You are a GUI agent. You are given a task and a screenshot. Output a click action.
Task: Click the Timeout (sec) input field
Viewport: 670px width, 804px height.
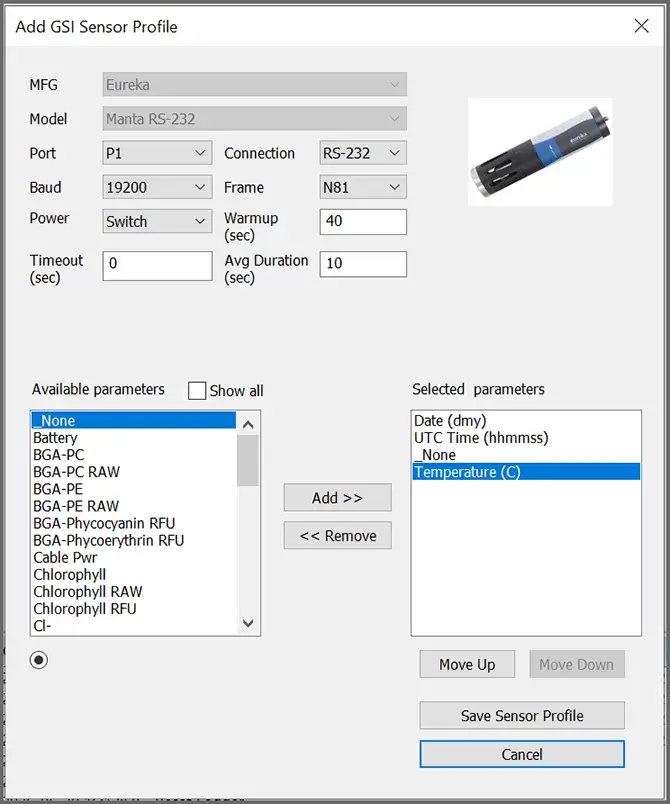pyautogui.click(x=157, y=266)
